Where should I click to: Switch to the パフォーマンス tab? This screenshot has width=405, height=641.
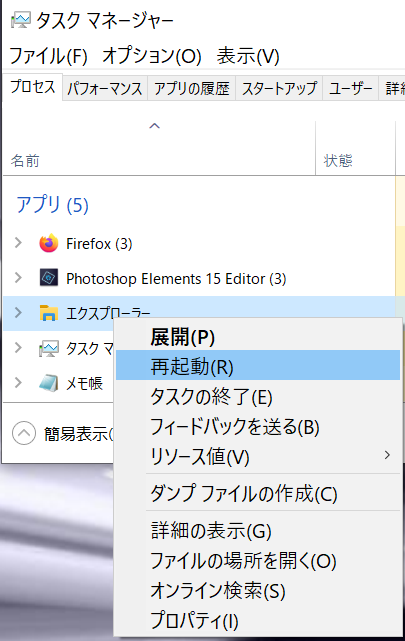click(105, 88)
